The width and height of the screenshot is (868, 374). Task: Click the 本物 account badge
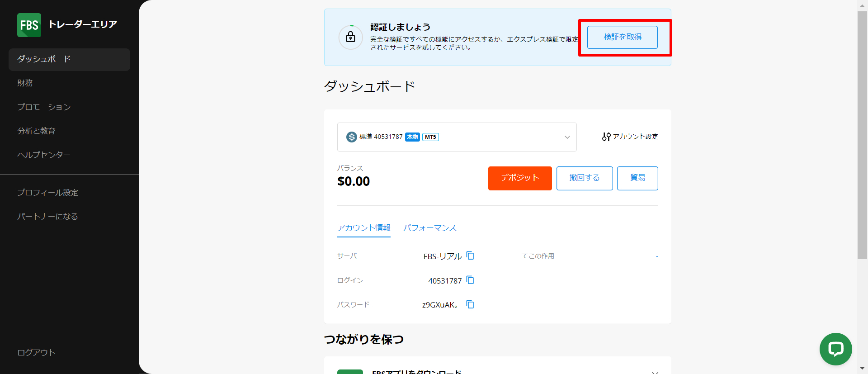click(x=412, y=137)
